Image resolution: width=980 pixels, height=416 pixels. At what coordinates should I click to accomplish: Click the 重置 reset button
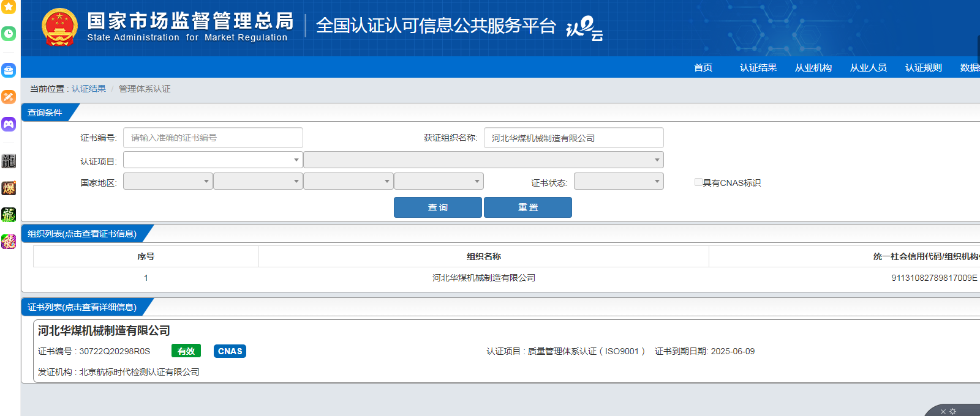point(528,207)
